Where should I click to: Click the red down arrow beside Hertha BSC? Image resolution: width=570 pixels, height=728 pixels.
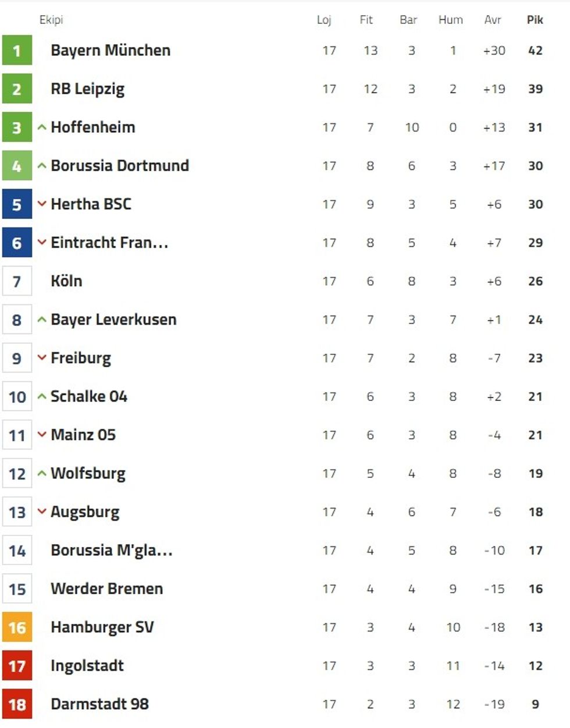pos(42,204)
